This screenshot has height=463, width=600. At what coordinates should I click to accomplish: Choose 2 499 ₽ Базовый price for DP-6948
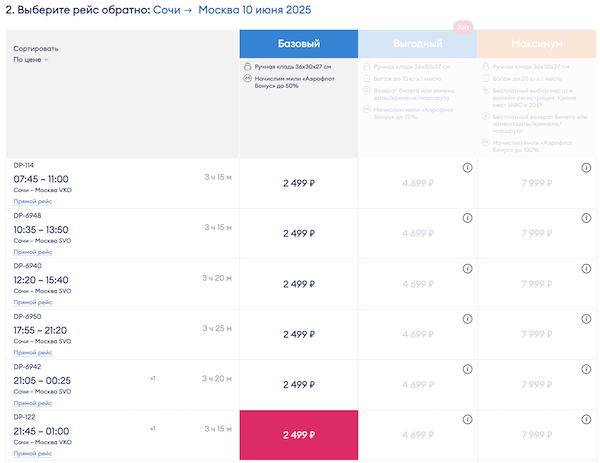pyautogui.click(x=298, y=234)
